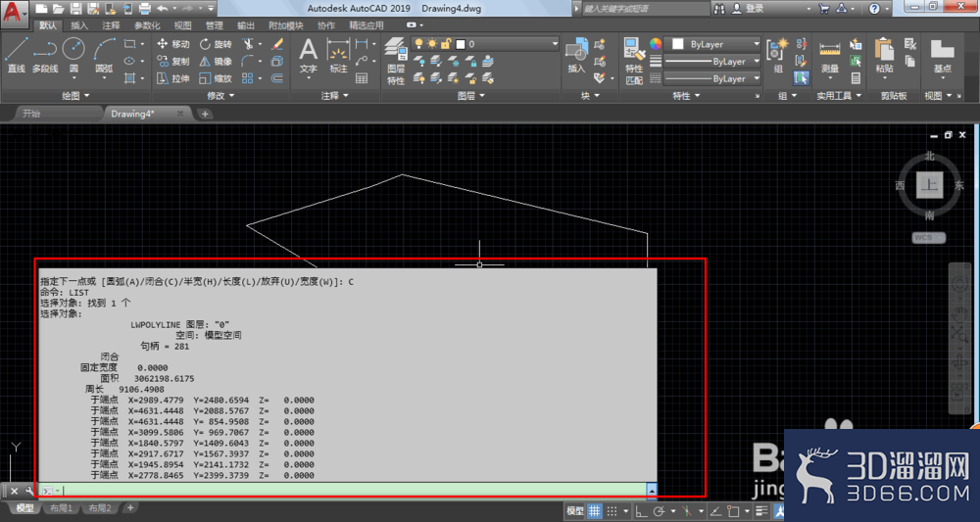Expand the 实用工具 (Utilities) panel
This screenshot has width=980, height=522.
pyautogui.click(x=840, y=96)
